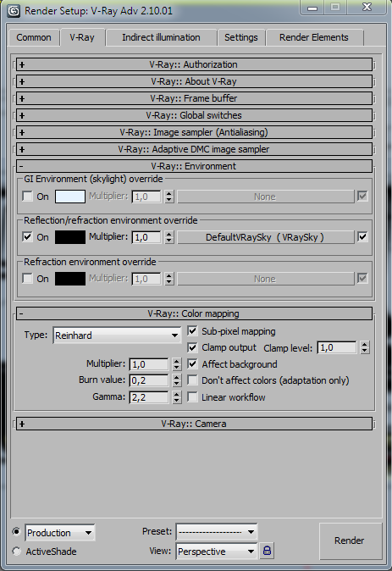Open the color mapping Type Reinhard dropdown

point(117,335)
